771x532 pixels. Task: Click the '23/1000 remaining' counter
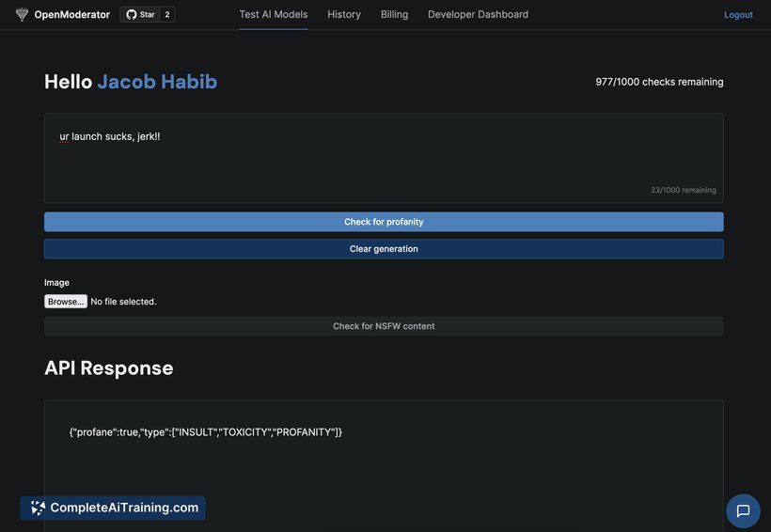pyautogui.click(x=683, y=190)
